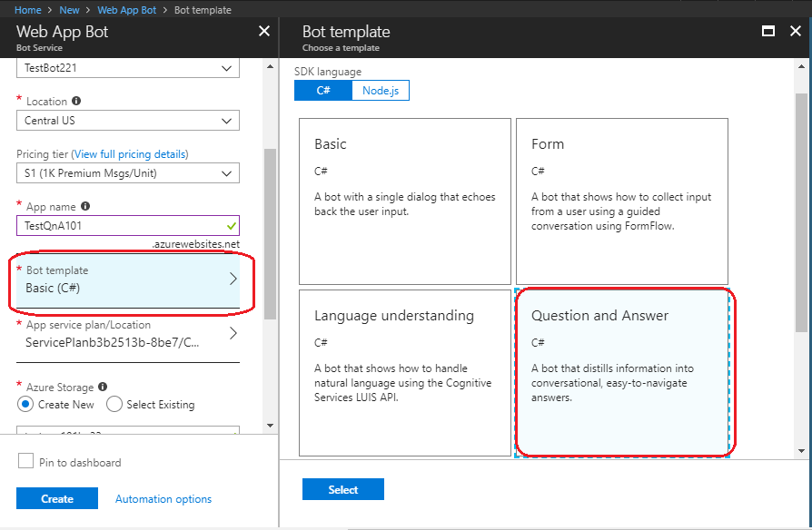Open the Location dropdown showing Central US
This screenshot has width=812, height=530.
128,121
